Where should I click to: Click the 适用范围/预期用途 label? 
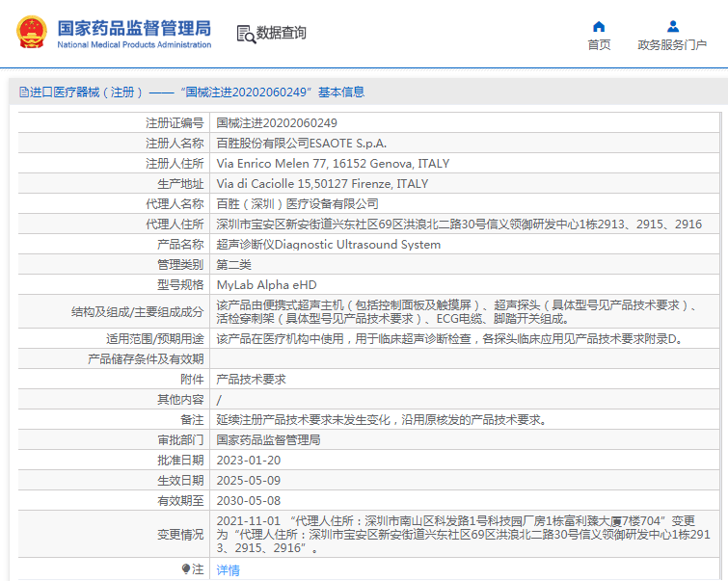coord(155,339)
